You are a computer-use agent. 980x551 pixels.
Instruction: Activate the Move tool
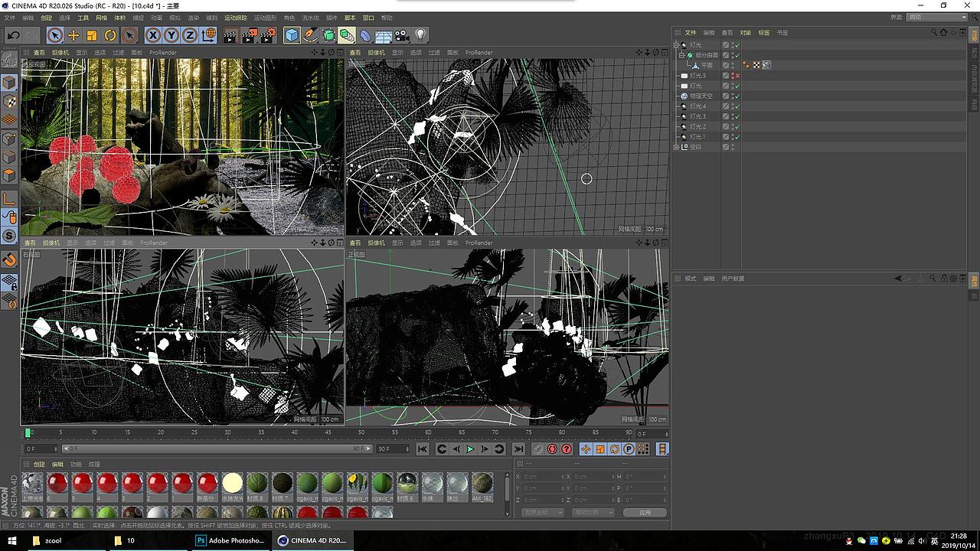[73, 35]
